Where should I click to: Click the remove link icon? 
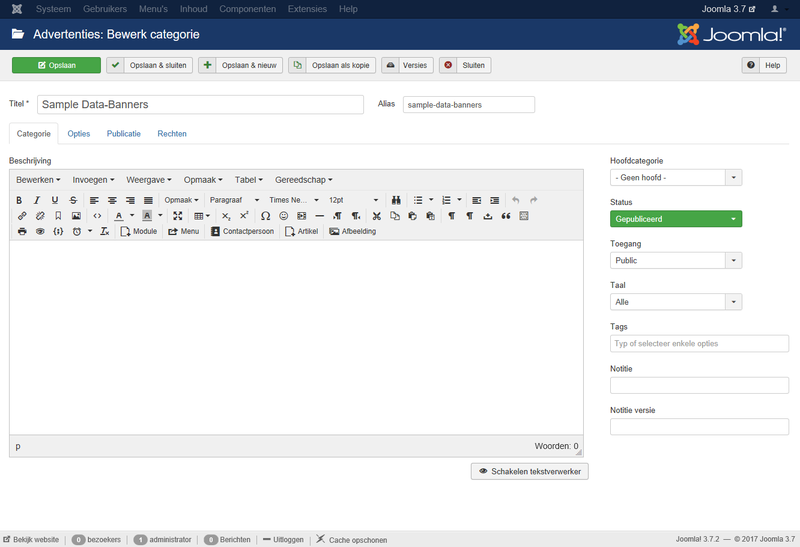click(40, 216)
